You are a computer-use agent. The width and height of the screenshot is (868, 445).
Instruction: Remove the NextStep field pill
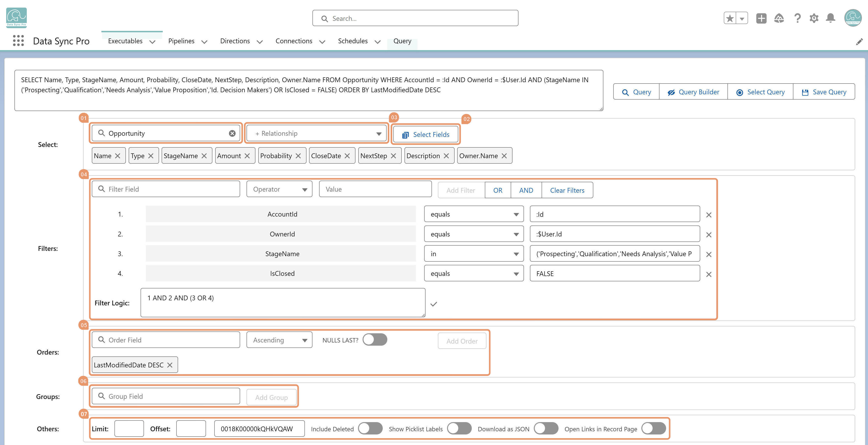tap(393, 156)
